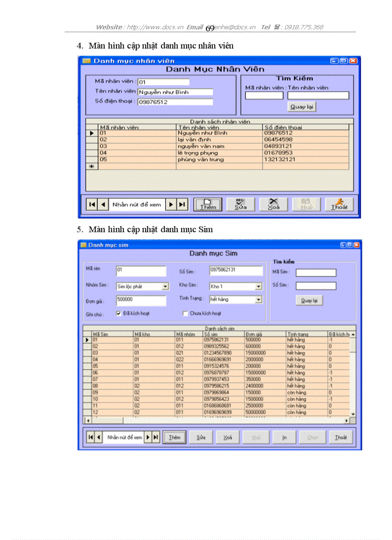Click Tên nhân viên column header
The image size is (392, 540).
coord(219,127)
